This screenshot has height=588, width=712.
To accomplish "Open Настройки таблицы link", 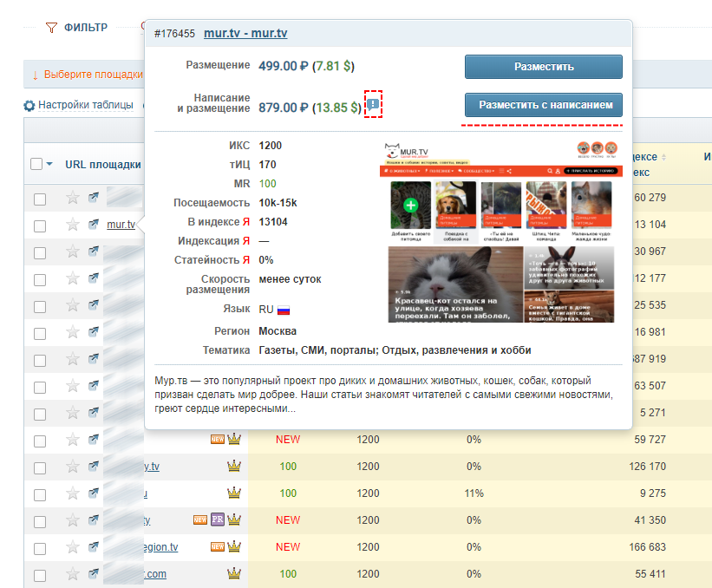I will [86, 105].
